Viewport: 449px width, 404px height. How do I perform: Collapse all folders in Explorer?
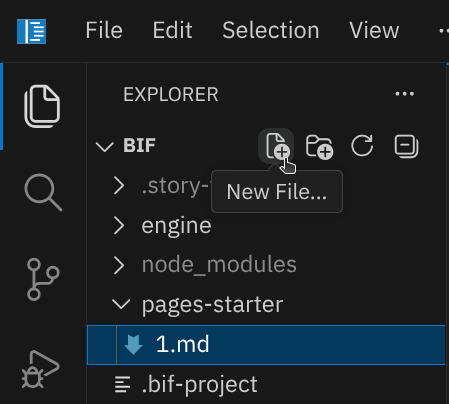point(406,146)
